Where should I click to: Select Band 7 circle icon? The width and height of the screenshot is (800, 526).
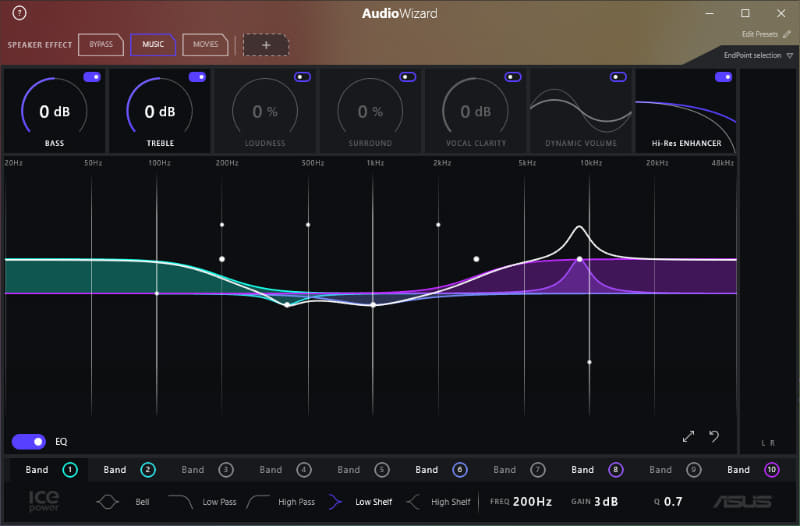click(x=538, y=470)
